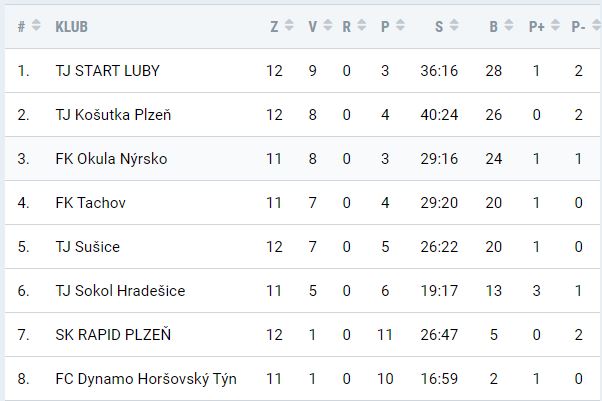Image resolution: width=602 pixels, height=401 pixels.
Task: Click TJ Sušice club name
Action: [x=87, y=247]
